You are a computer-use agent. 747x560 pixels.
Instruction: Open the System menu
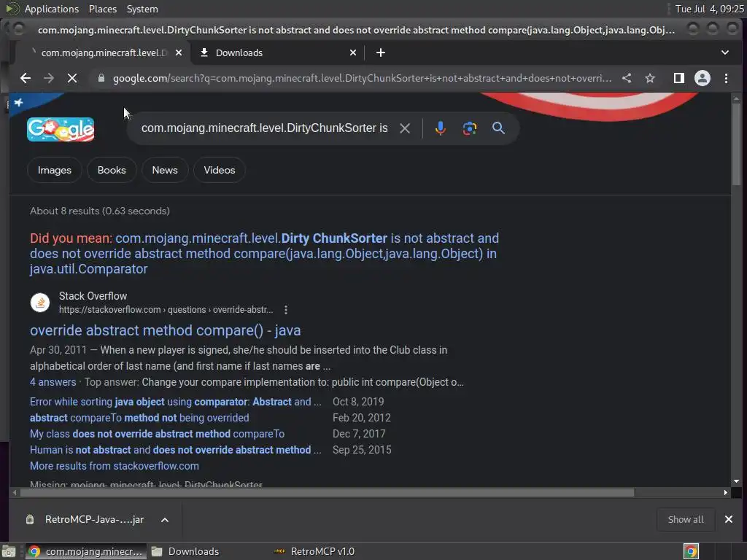click(142, 9)
